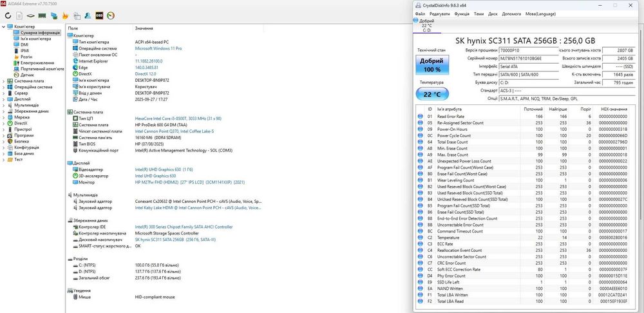This screenshot has height=313, width=644.
Task: Expand the Мережа tree node
Action: 4,117
